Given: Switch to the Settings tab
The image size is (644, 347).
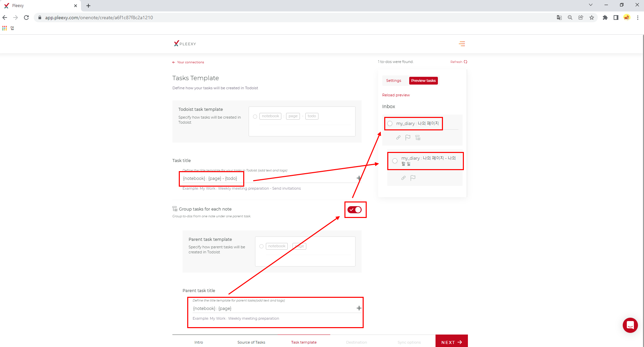Looking at the screenshot, I should coord(394,81).
